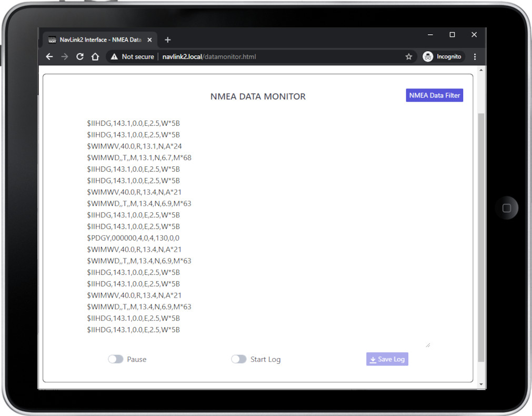Toggle the Pause switch
The image size is (532, 416).
[116, 359]
